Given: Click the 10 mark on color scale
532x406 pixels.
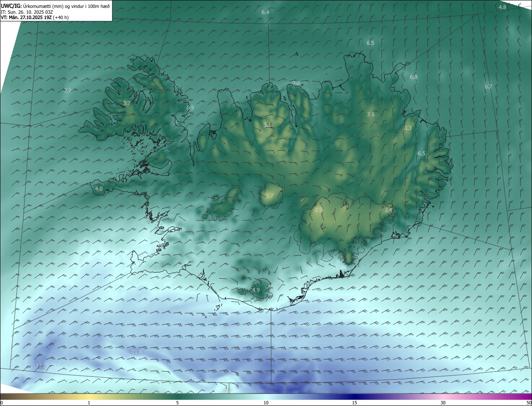Looking at the screenshot, I should (x=266, y=403).
